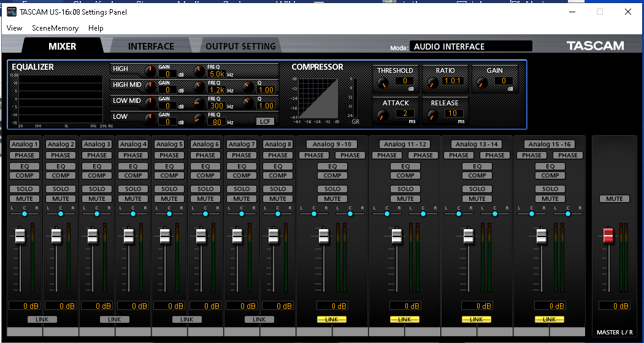Viewport: 644px width, 343px height.
Task: Open the Help menu
Action: [96, 28]
